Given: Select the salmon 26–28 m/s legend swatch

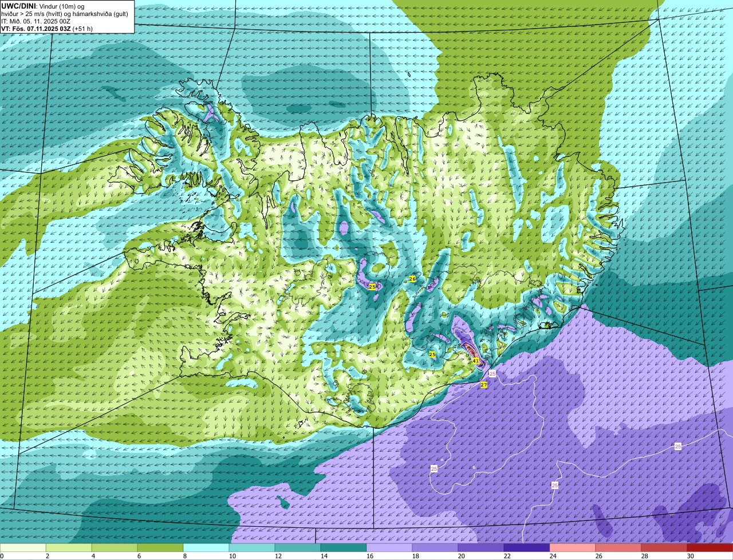Looking at the screenshot, I should [x=618, y=548].
